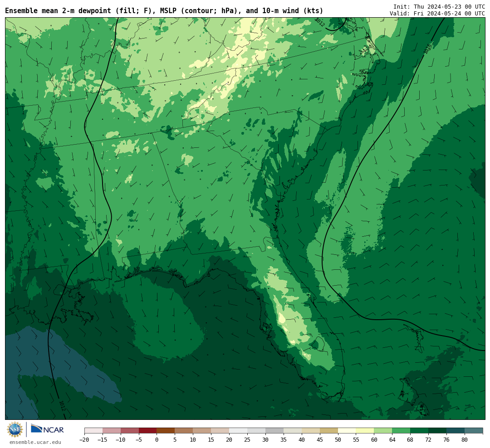Viewport: 490px width, 448px height.
Task: Pick the slate teal swatch right of 80
Action: point(474,431)
